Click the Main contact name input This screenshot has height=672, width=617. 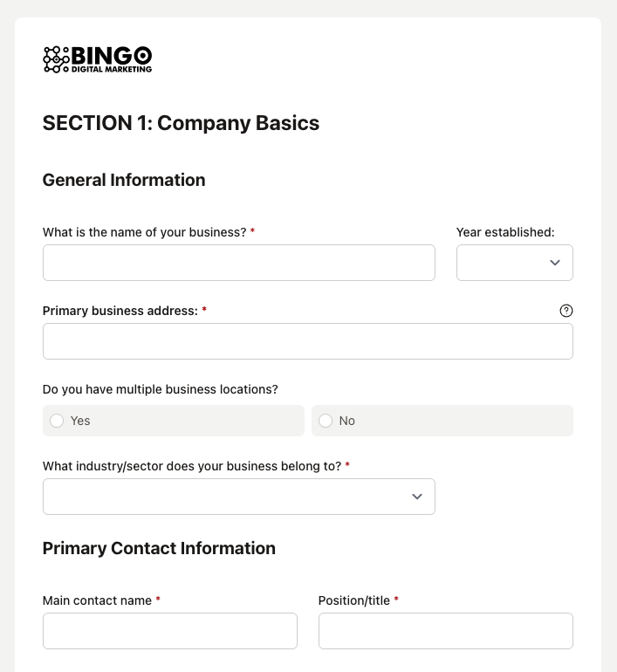(169, 631)
